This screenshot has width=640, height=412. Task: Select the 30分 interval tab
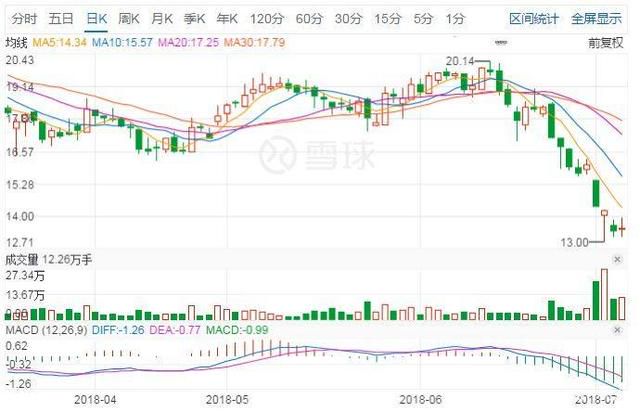(349, 18)
